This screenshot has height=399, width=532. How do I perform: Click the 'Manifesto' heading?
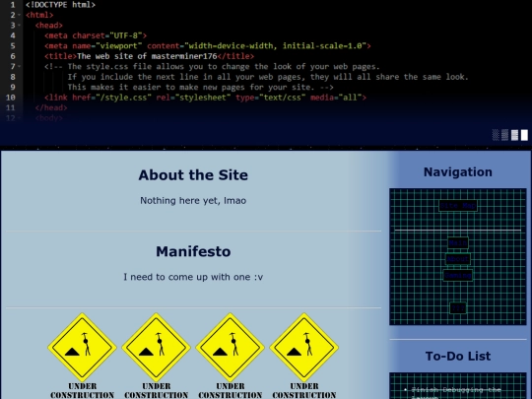tap(193, 251)
